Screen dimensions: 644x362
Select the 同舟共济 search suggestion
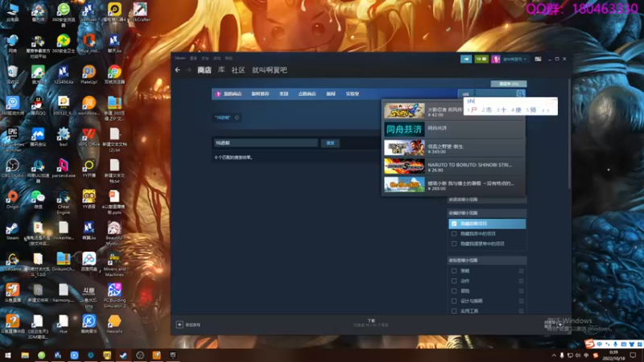[x=454, y=130]
